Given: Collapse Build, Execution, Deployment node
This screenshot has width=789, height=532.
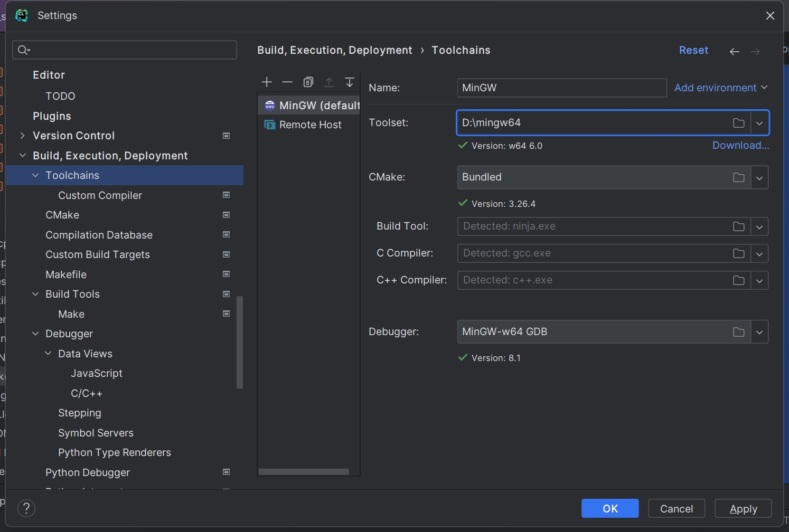Looking at the screenshot, I should (x=22, y=155).
